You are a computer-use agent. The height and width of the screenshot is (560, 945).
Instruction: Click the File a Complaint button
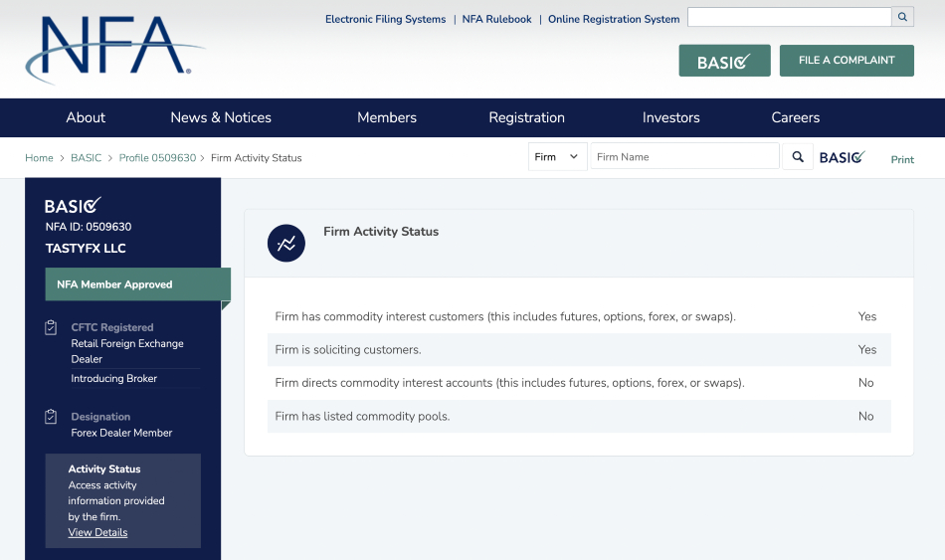point(847,61)
